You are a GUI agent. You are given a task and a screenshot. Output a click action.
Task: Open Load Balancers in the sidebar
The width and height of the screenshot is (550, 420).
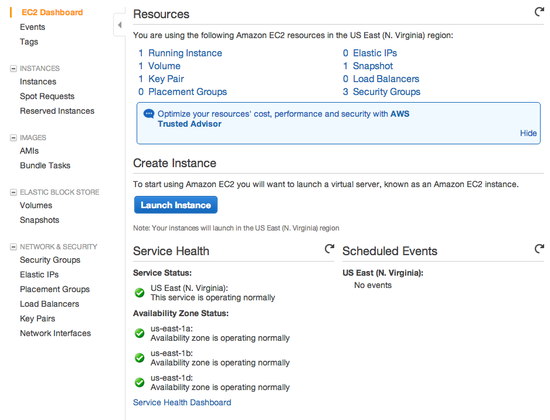[49, 304]
